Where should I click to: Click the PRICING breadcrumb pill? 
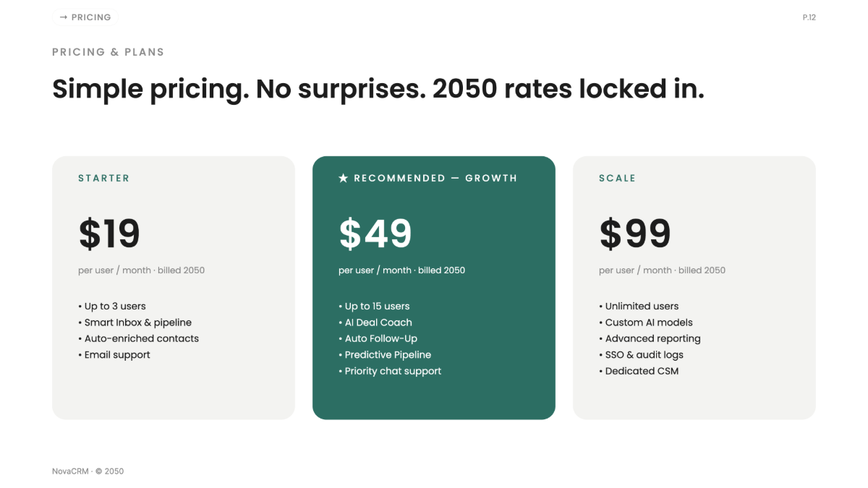(85, 17)
